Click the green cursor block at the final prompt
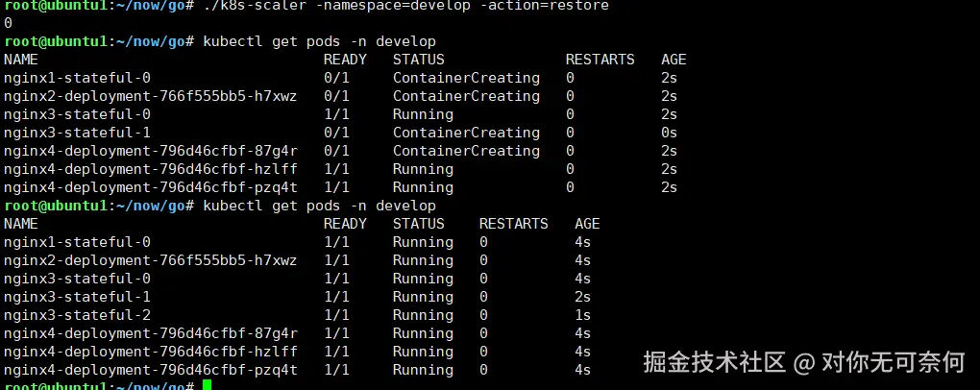The width and height of the screenshot is (980, 390). click(207, 385)
